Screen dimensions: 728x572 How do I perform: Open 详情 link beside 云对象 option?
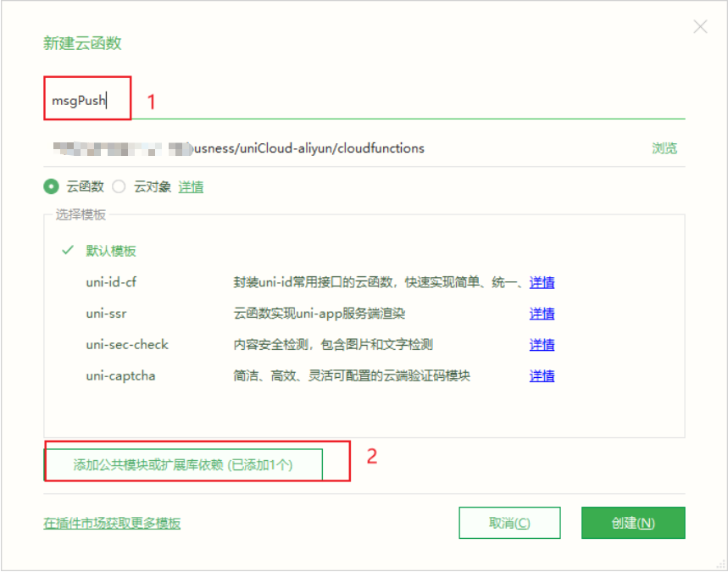(x=190, y=186)
